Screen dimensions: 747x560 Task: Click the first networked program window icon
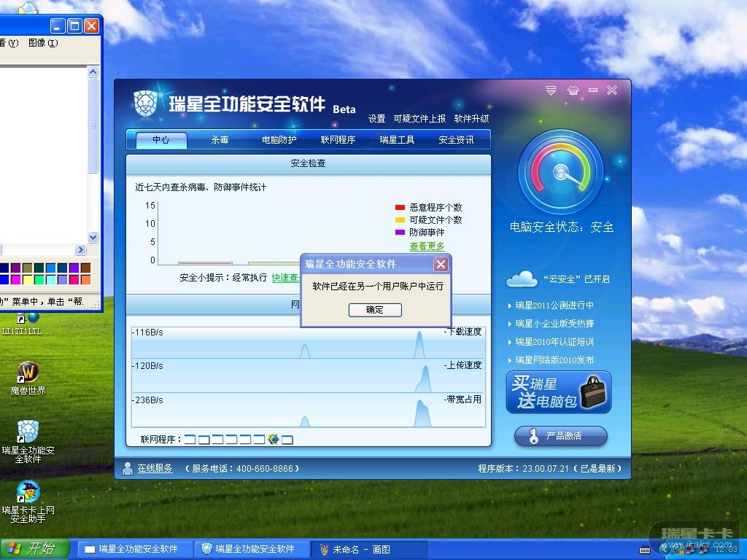[x=190, y=439]
